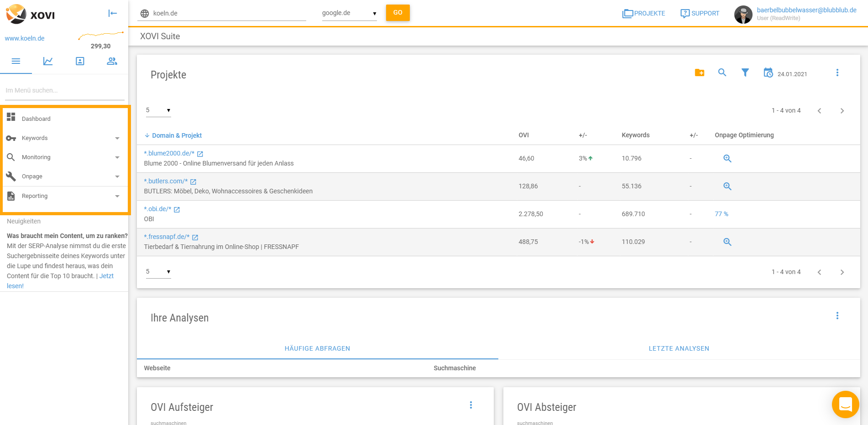Click the Dashboard grid icon
The height and width of the screenshot is (425, 868).
[x=11, y=117]
